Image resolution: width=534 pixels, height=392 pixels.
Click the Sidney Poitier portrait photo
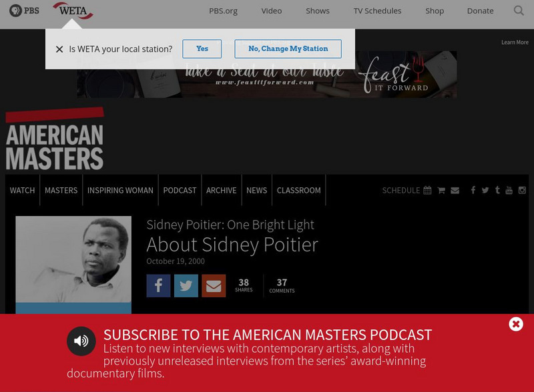click(73, 259)
